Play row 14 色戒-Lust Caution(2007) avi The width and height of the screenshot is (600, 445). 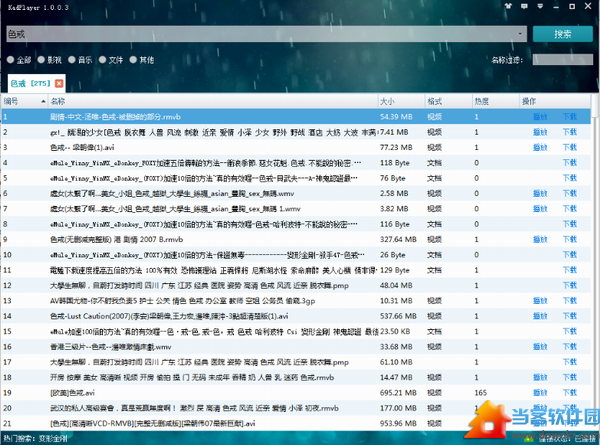[x=540, y=316]
